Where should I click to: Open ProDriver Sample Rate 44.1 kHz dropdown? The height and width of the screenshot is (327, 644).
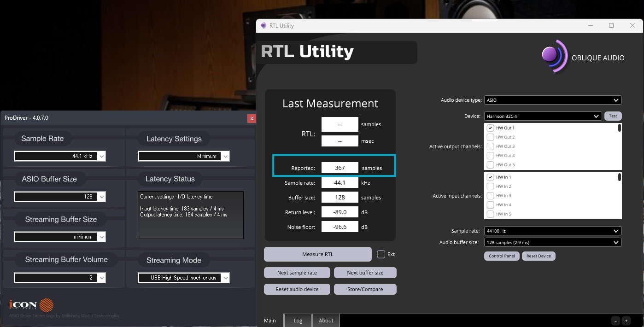(60, 156)
